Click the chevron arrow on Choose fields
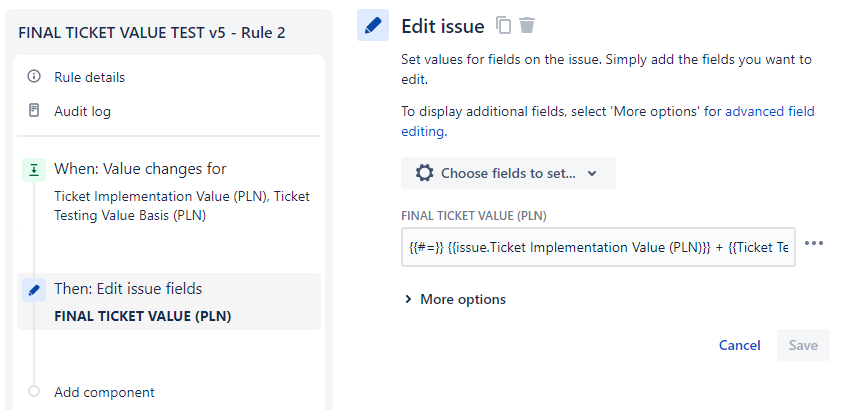 (x=592, y=173)
